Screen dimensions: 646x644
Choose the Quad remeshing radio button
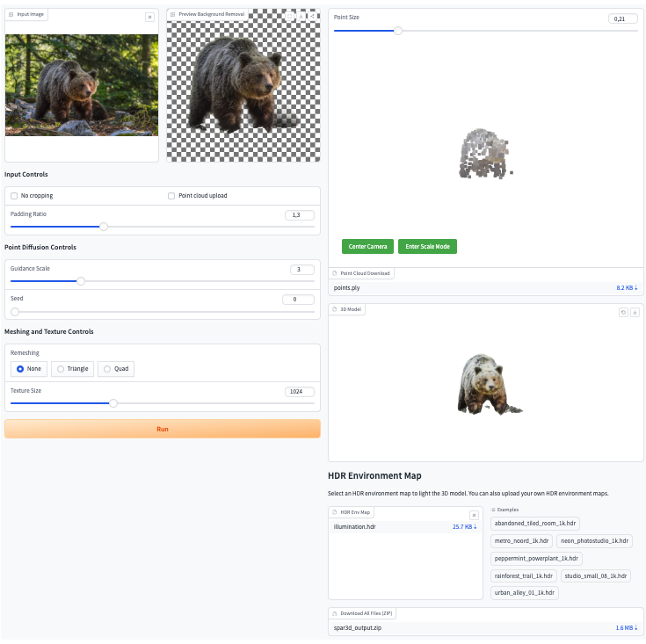116,369
